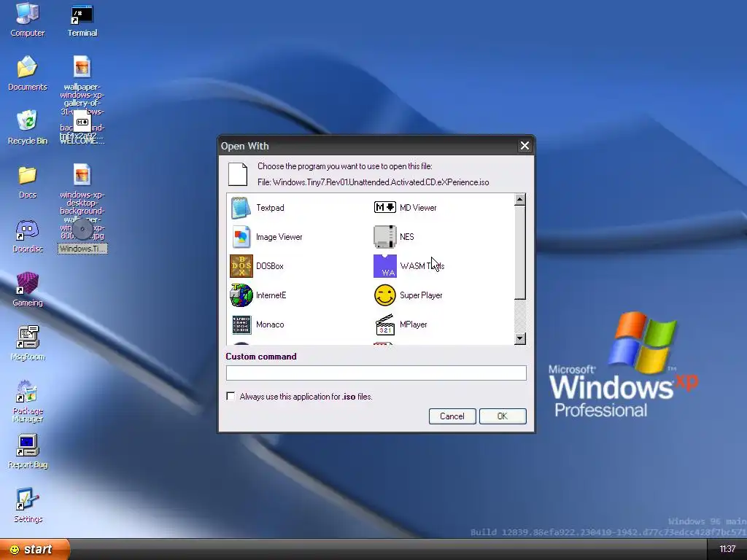The image size is (747, 560).
Task: Select Textpad in the Open With list
Action: click(258, 208)
